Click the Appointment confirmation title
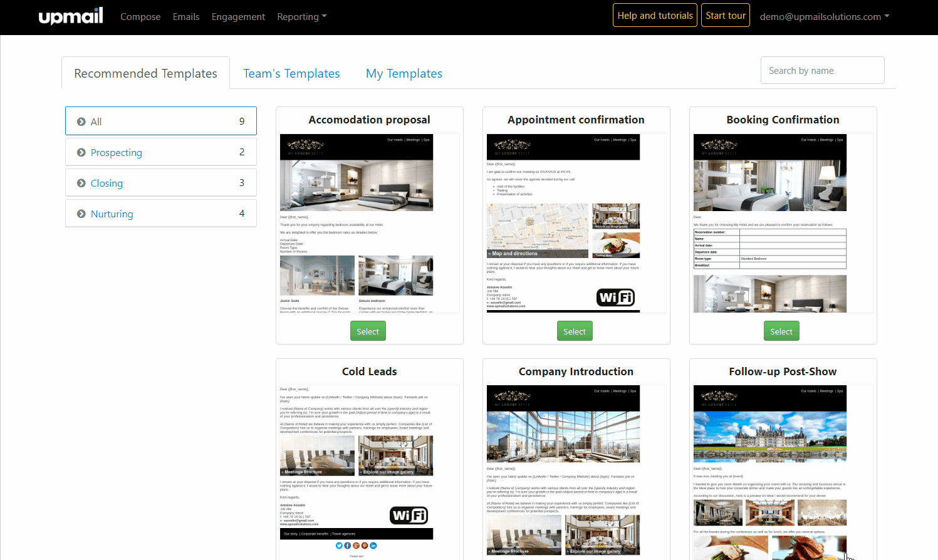 click(x=576, y=120)
